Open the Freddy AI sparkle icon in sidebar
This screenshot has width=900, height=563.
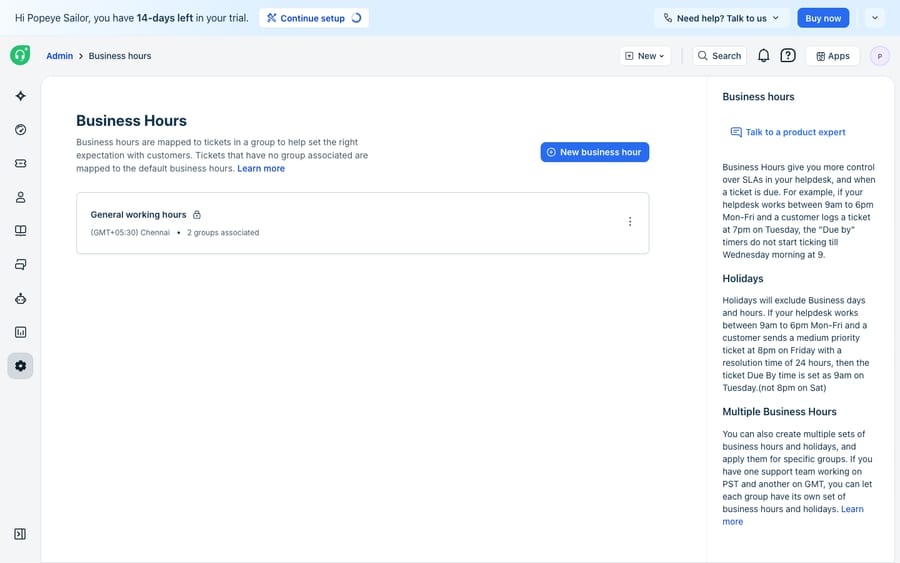pos(21,96)
